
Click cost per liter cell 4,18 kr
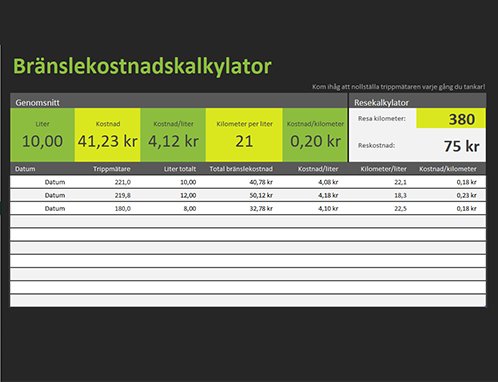[x=328, y=195]
